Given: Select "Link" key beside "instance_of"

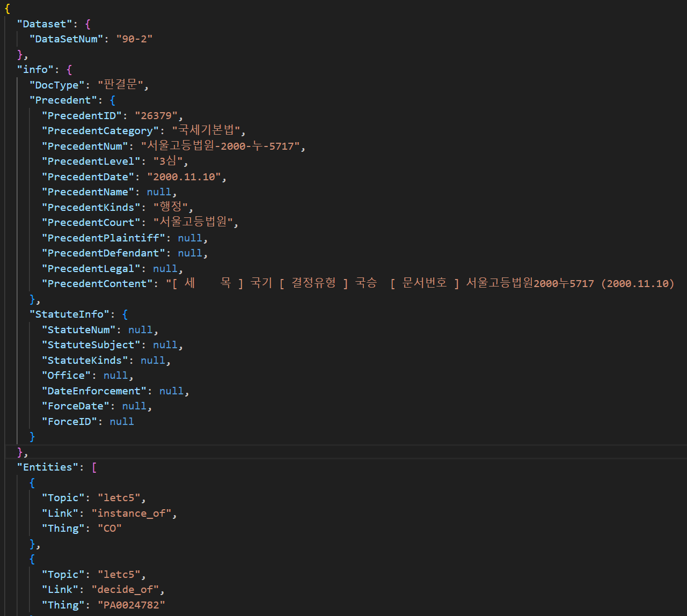Looking at the screenshot, I should 61,514.
